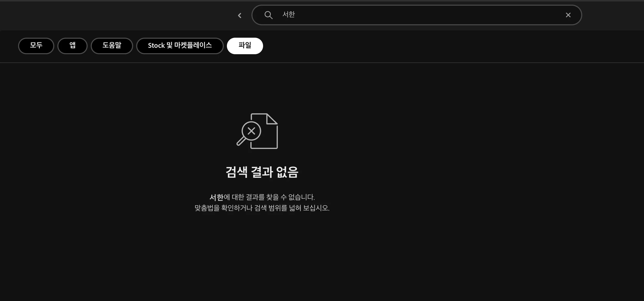Select the 앱 filter tab

(x=72, y=46)
